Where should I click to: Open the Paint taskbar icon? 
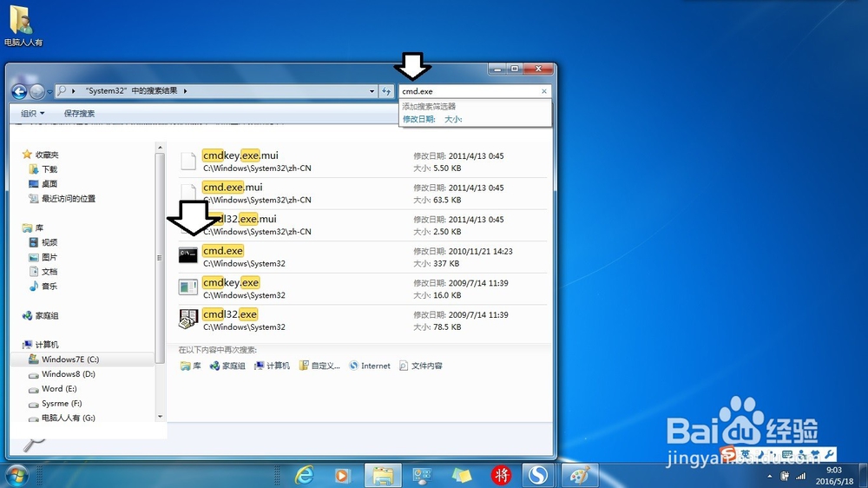pos(580,475)
